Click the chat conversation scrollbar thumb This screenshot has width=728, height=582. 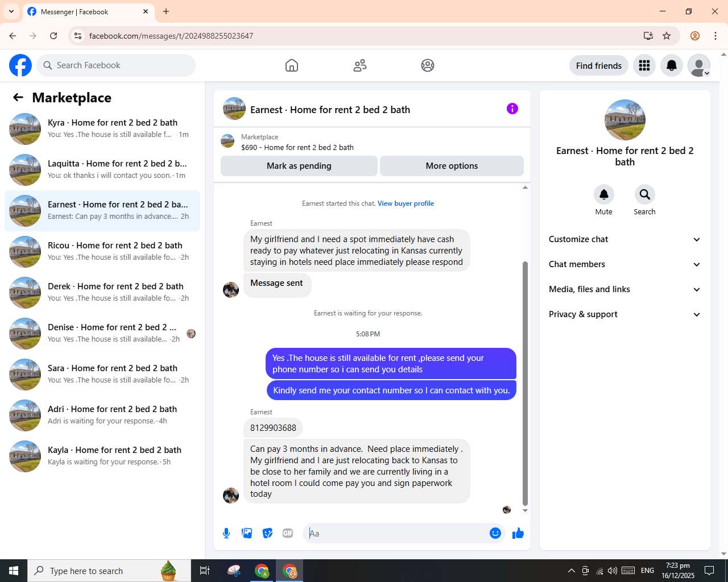pyautogui.click(x=525, y=384)
